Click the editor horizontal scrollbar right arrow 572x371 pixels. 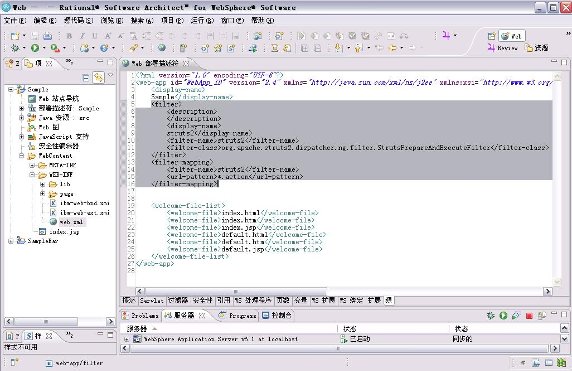(x=548, y=291)
